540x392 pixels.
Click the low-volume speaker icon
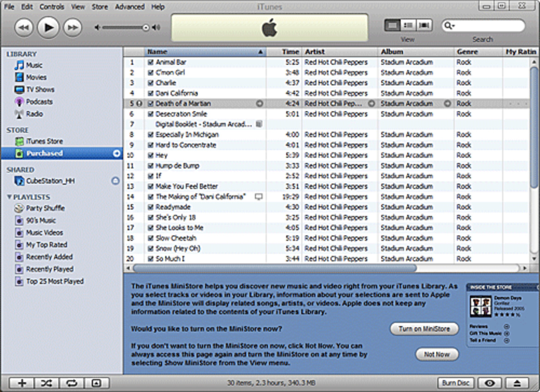pos(97,28)
